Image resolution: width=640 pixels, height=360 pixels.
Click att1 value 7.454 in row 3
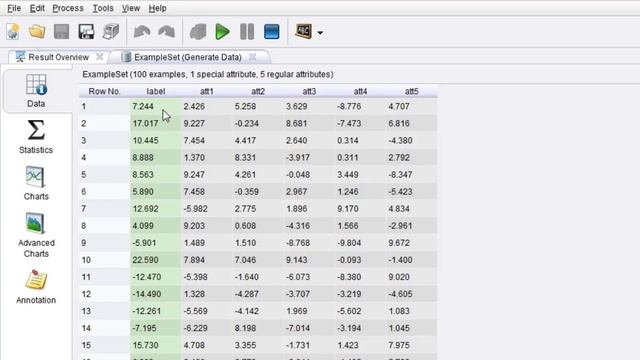pos(194,141)
